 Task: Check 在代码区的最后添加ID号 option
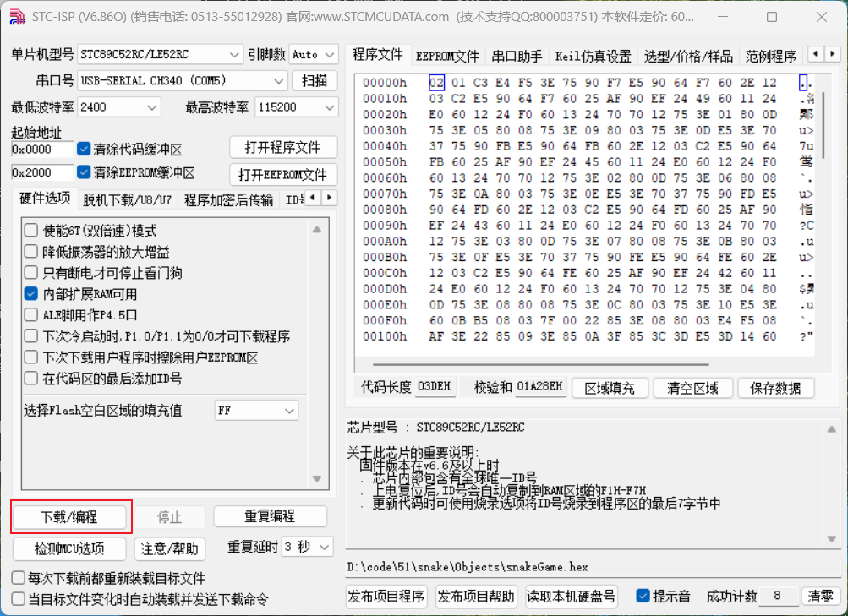(30, 379)
